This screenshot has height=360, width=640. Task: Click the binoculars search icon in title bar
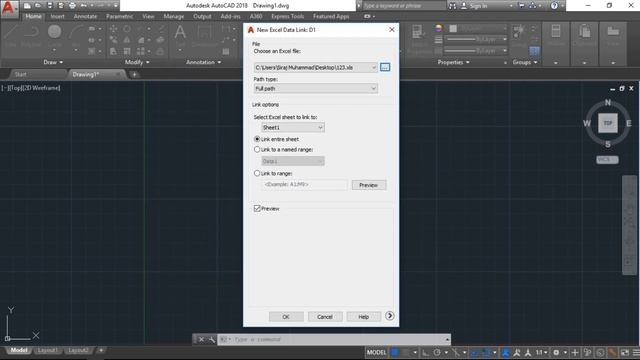(x=452, y=6)
